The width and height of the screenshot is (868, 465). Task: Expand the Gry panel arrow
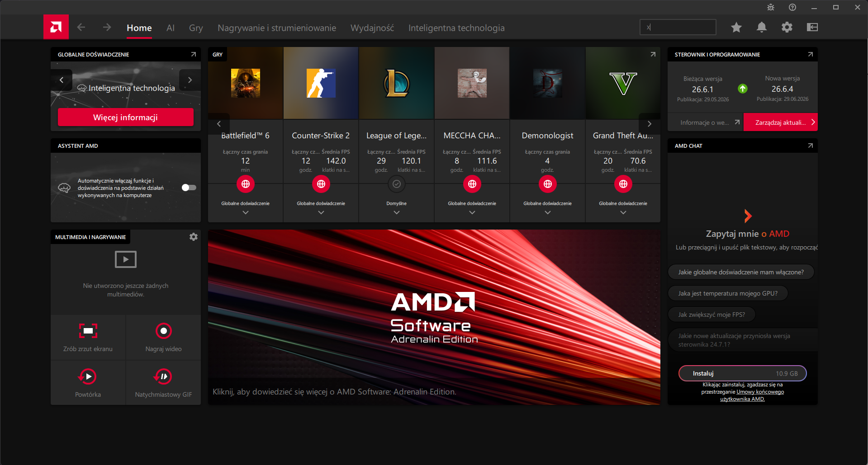coord(653,54)
